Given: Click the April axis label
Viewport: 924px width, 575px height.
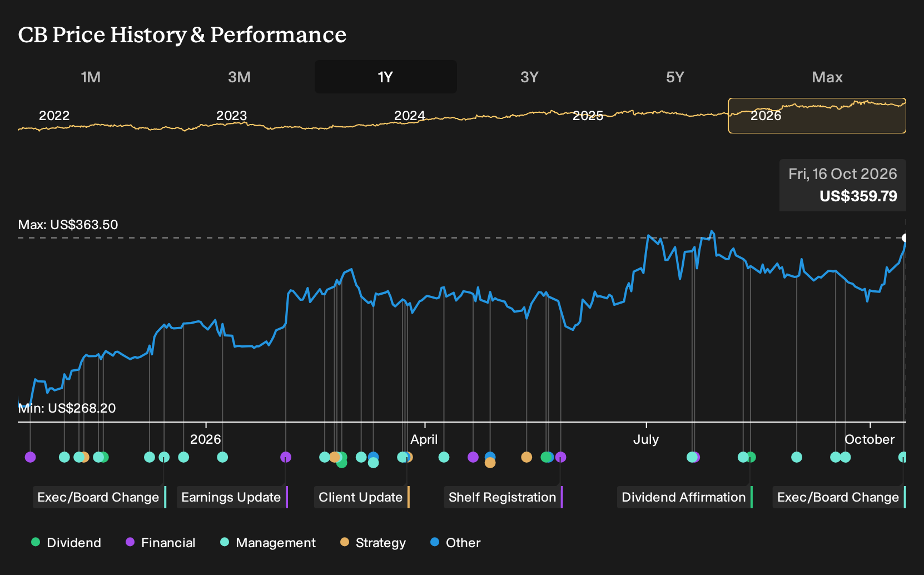Looking at the screenshot, I should 424,439.
